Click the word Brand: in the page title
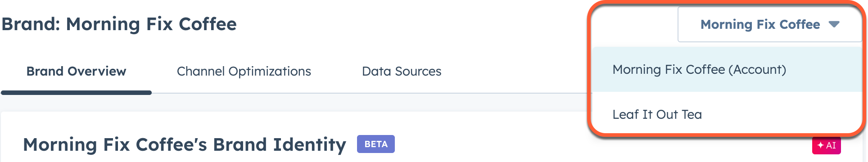 pos(31,24)
